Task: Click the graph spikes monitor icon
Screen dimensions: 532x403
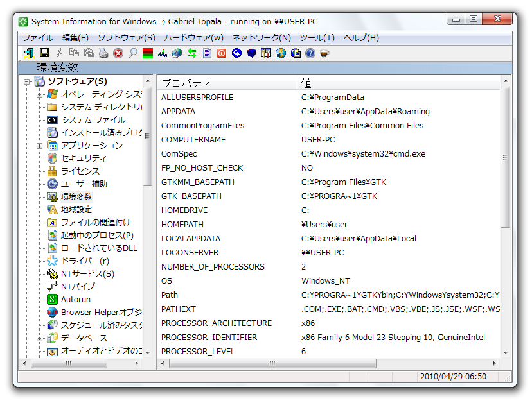Action: coord(163,53)
